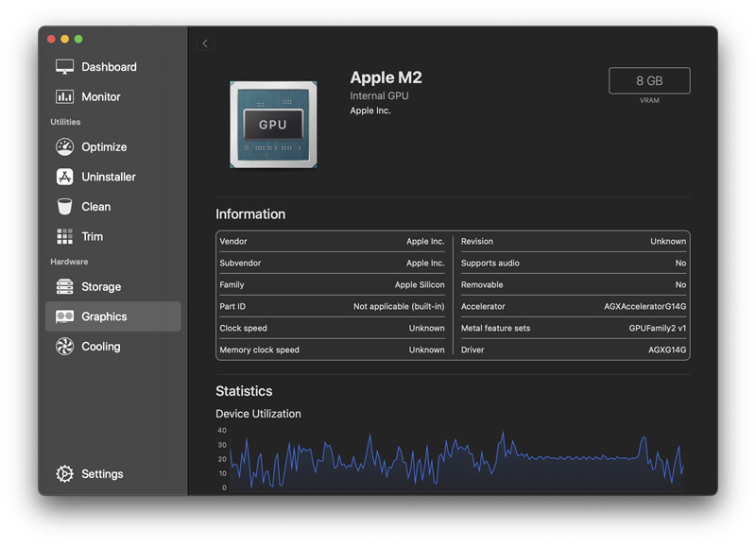756x546 pixels.
Task: Go to Optimize label in sidebar
Action: 104,147
